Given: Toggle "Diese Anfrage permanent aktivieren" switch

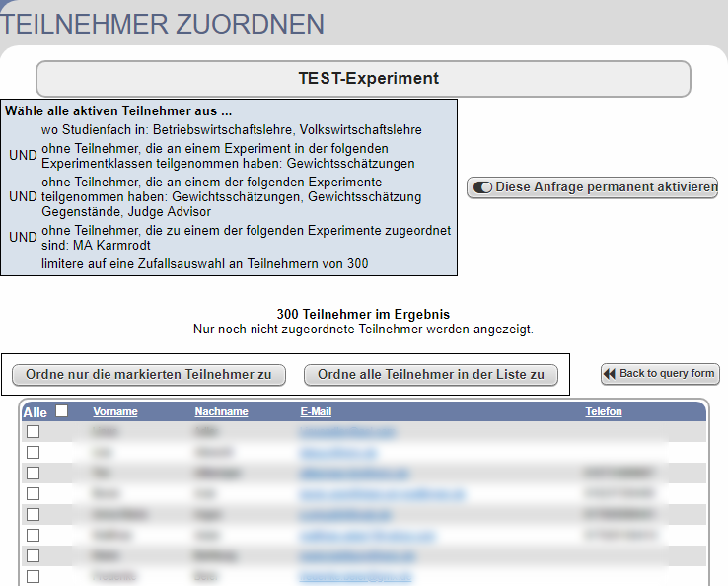Looking at the screenshot, I should pos(483,187).
